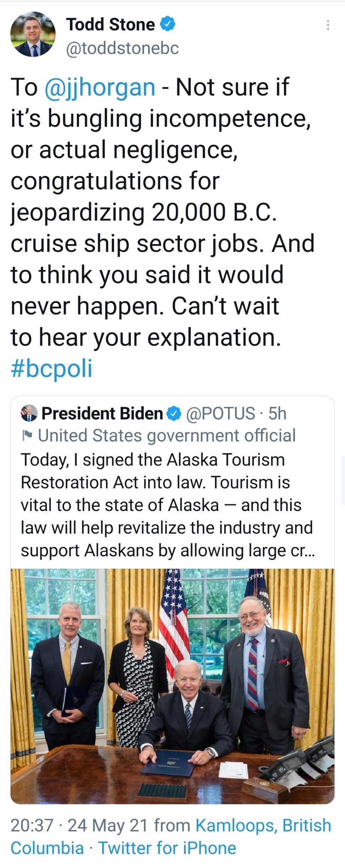This screenshot has width=345, height=868.
Task: Open the #bcpoli hashtag
Action: pos(51,368)
